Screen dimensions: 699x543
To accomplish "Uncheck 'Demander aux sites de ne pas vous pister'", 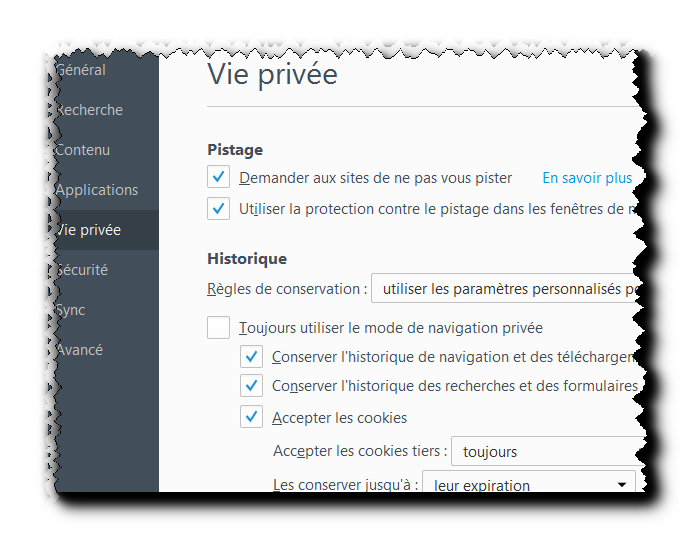I will (219, 178).
